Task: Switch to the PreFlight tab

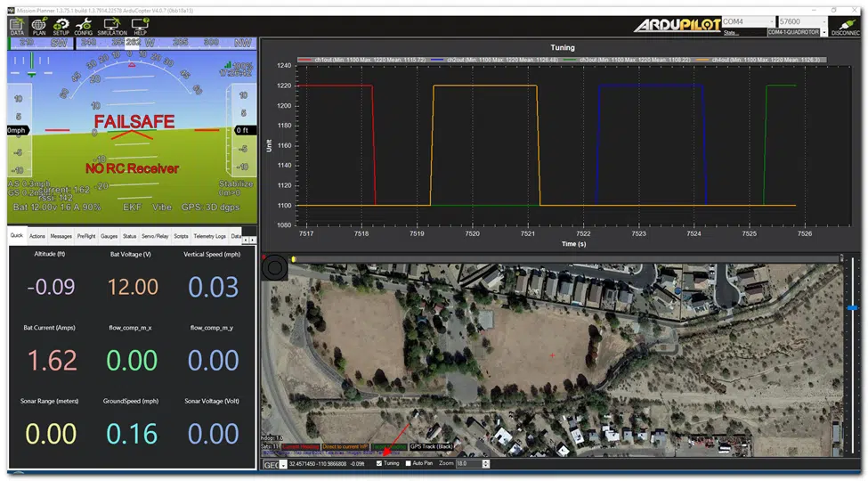Action: [86, 236]
